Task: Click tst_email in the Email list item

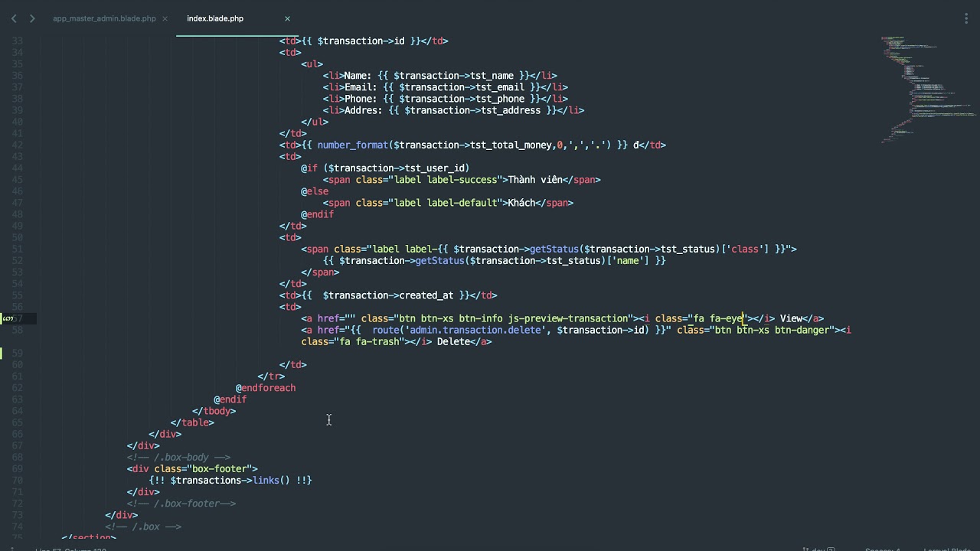Action: tap(500, 87)
